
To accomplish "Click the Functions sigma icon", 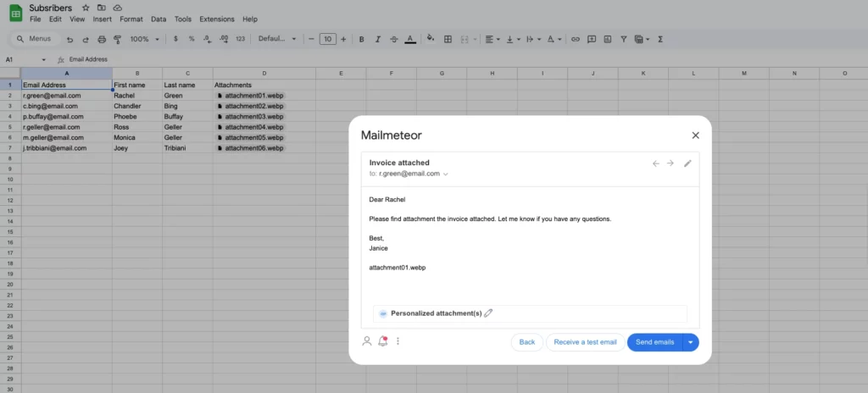I will (660, 39).
